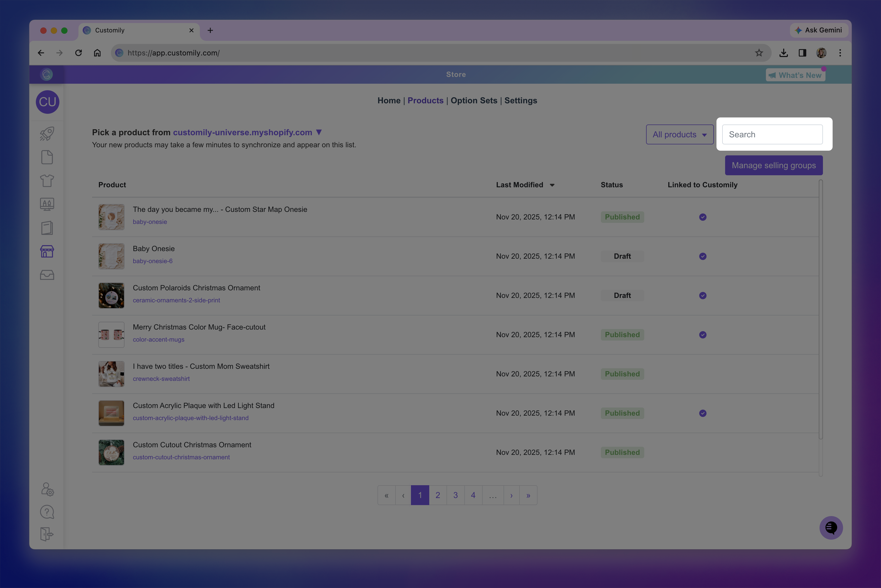The width and height of the screenshot is (881, 588).
Task: Click Merry Christmas Color Mug thumbnail
Action: click(111, 335)
